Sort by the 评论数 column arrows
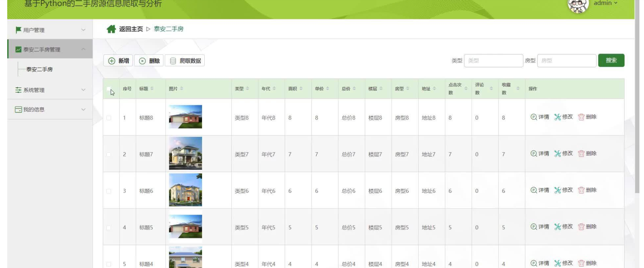The width and height of the screenshot is (644, 268). pyautogui.click(x=491, y=89)
